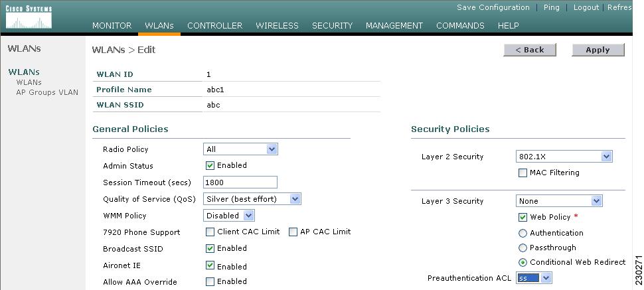Open the Quality of Service dropdown
This screenshot has height=290, width=644.
coord(252,199)
